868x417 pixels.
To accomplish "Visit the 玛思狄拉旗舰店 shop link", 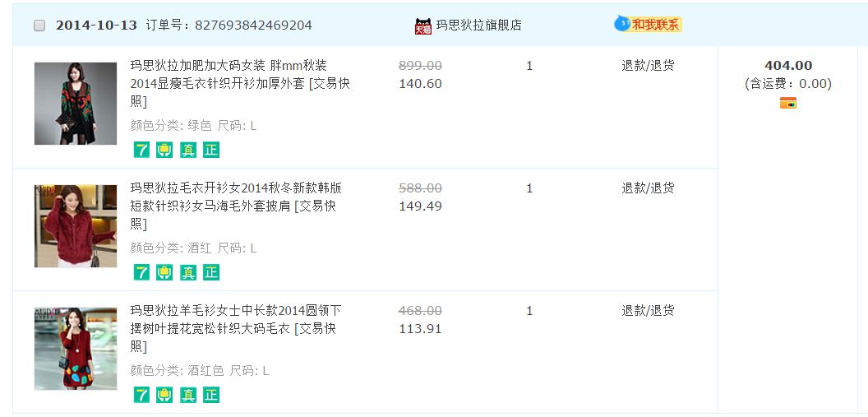I will 478,25.
